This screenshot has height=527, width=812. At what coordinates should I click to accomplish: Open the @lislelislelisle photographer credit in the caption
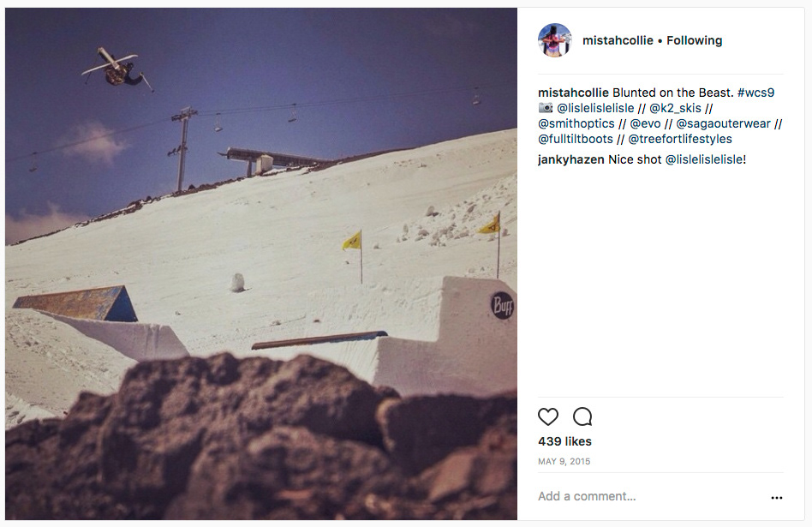tap(595, 108)
